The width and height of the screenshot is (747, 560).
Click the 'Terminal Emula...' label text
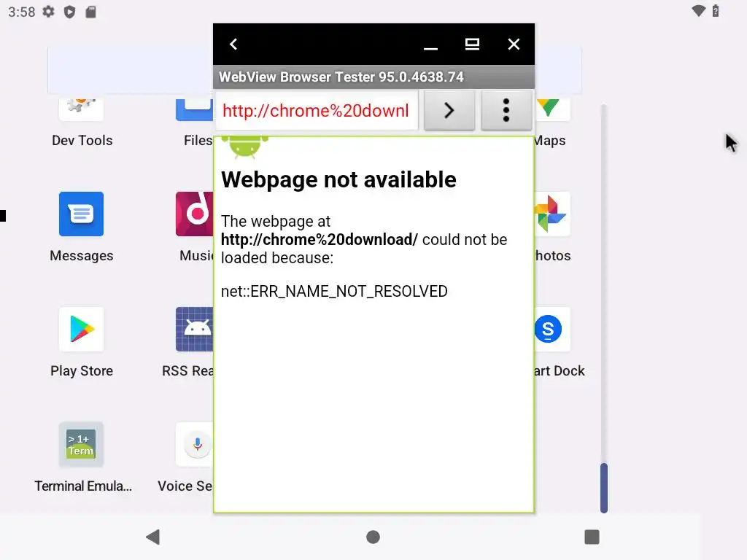point(83,486)
